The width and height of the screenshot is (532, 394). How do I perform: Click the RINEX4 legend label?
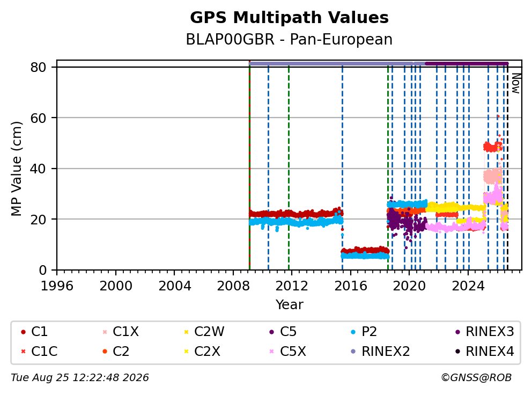coord(490,351)
